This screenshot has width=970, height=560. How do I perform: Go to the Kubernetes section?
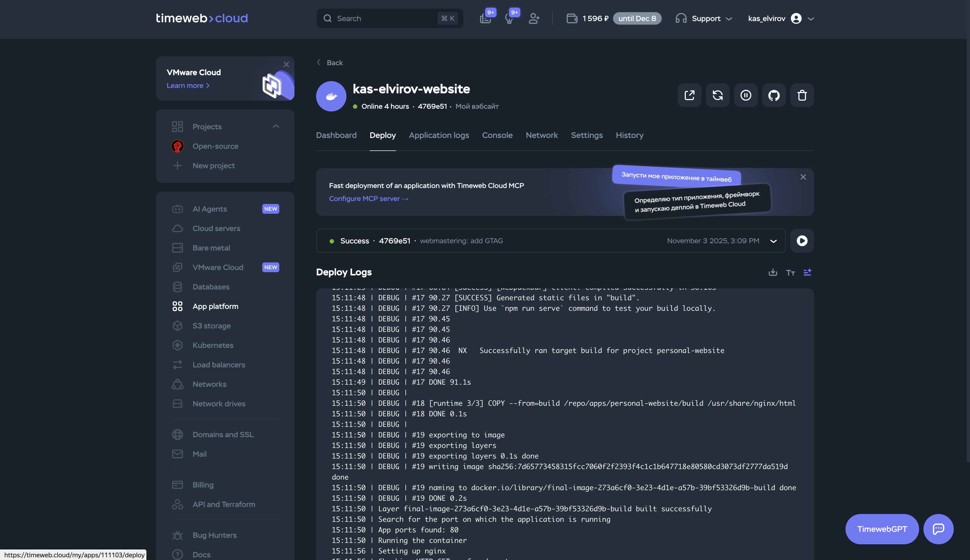213,345
